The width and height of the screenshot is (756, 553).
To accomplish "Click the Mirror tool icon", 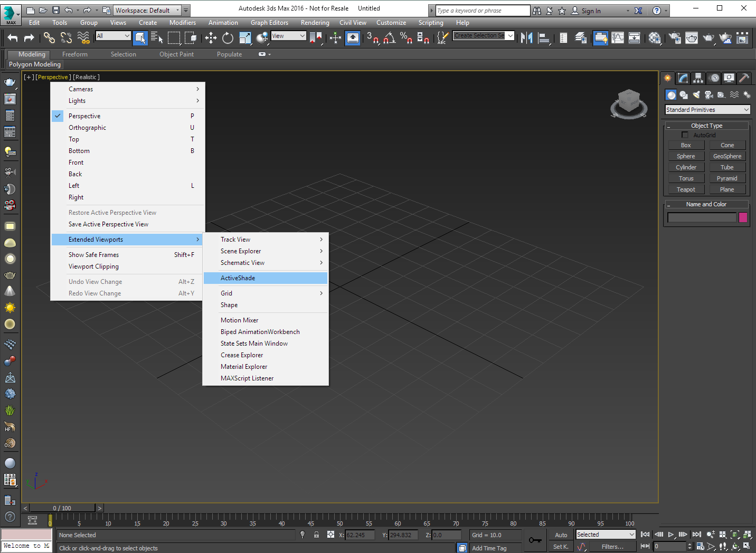I will [526, 37].
